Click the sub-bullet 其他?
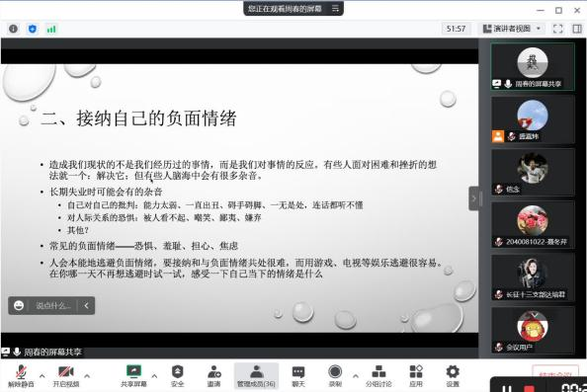The image size is (587, 392). point(78,230)
